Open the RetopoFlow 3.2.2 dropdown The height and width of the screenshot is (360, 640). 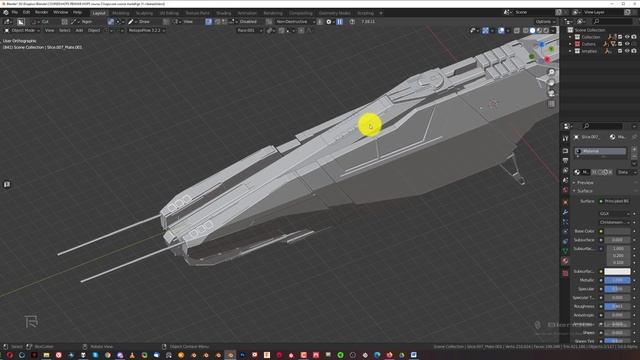pyautogui.click(x=146, y=30)
